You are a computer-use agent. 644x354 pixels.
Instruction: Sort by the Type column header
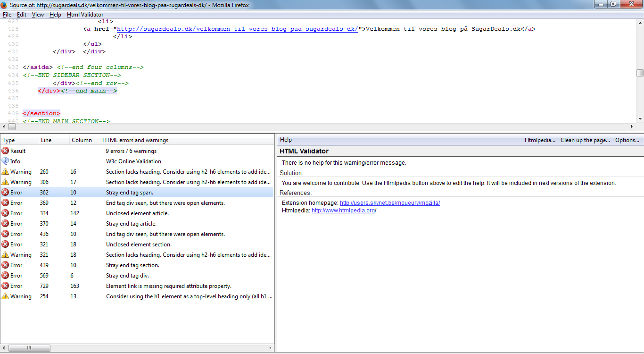pyautogui.click(x=8, y=140)
